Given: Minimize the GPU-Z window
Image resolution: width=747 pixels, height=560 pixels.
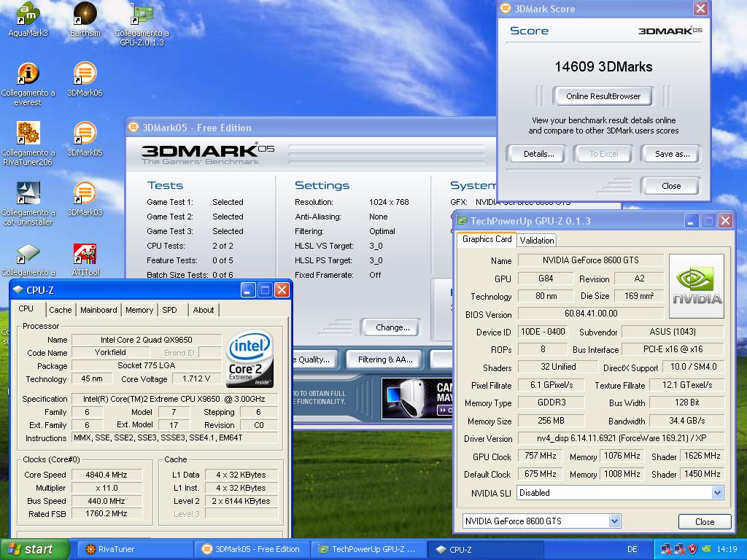Looking at the screenshot, I should [692, 220].
